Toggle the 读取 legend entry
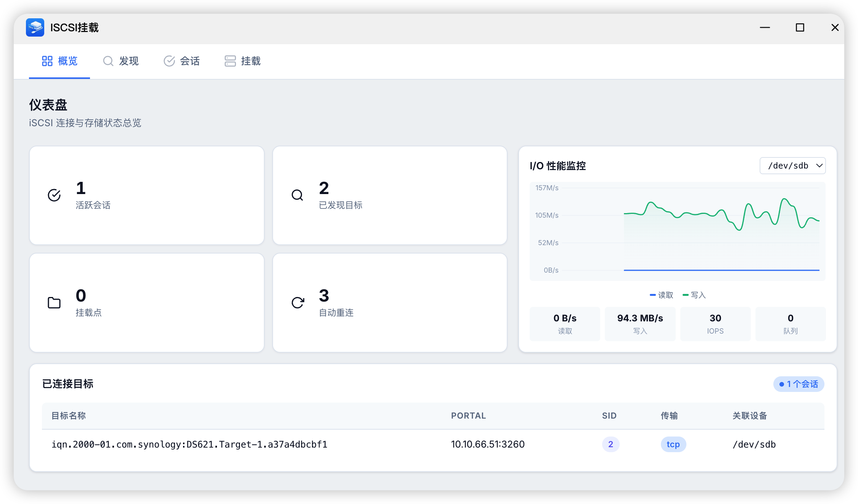This screenshot has width=858, height=504. 662,295
